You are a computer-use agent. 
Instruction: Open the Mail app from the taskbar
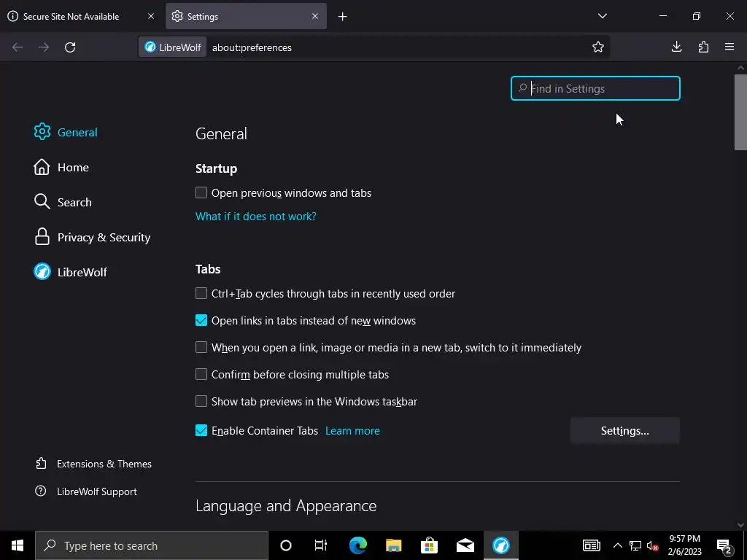coord(465,545)
